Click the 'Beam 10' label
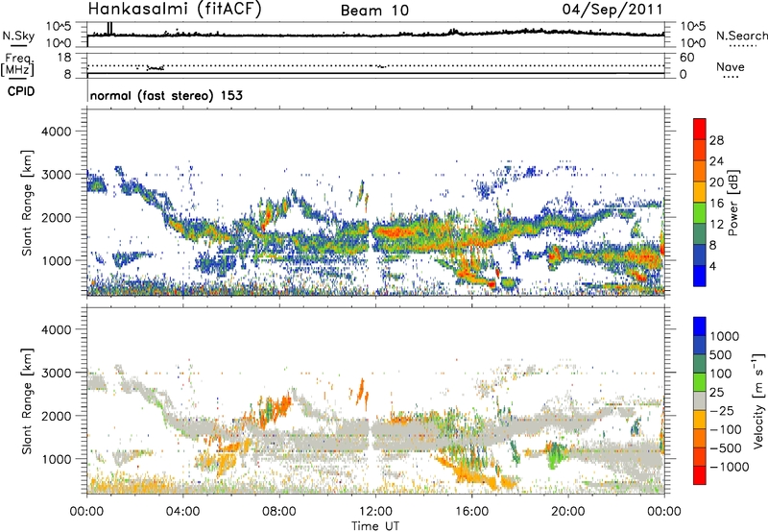The image size is (768, 532). (374, 11)
